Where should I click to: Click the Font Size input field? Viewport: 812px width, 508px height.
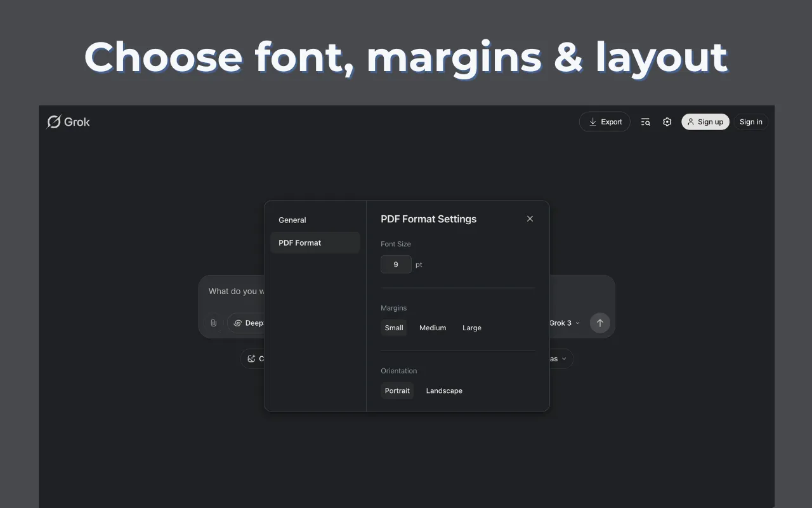coord(396,264)
